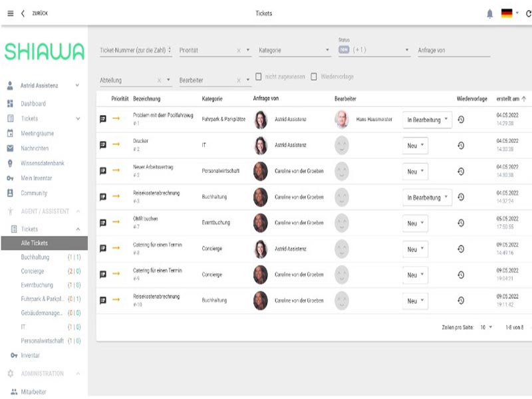Collapse the agent Tickets subsection chevron
Image resolution: width=532 pixels, height=399 pixels.
(x=78, y=229)
